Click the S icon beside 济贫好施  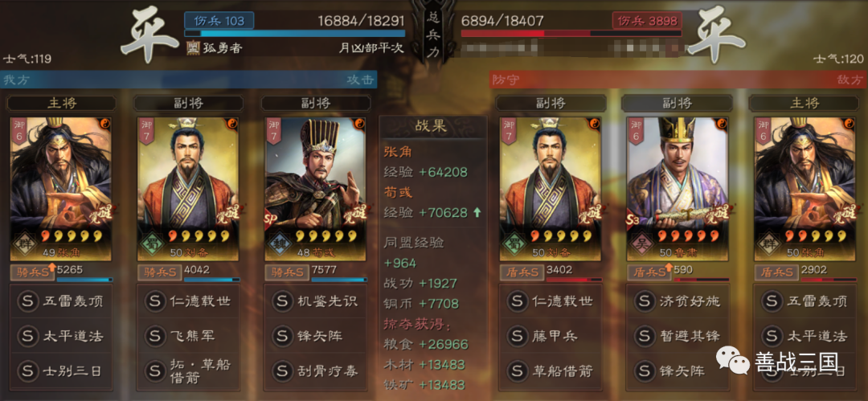[x=645, y=301]
